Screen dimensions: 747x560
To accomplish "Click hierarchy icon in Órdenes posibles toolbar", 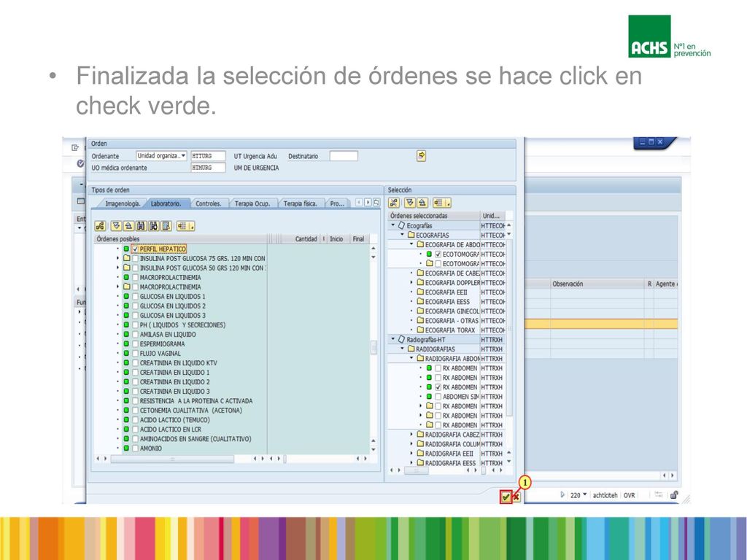I will [100, 226].
